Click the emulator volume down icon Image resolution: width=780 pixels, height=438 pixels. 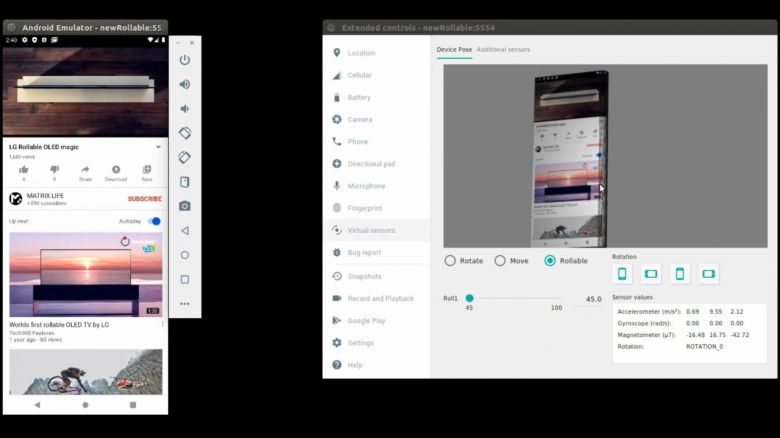click(x=185, y=108)
